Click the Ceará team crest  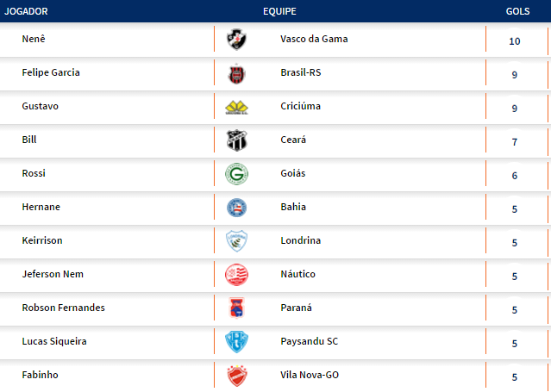click(x=235, y=140)
